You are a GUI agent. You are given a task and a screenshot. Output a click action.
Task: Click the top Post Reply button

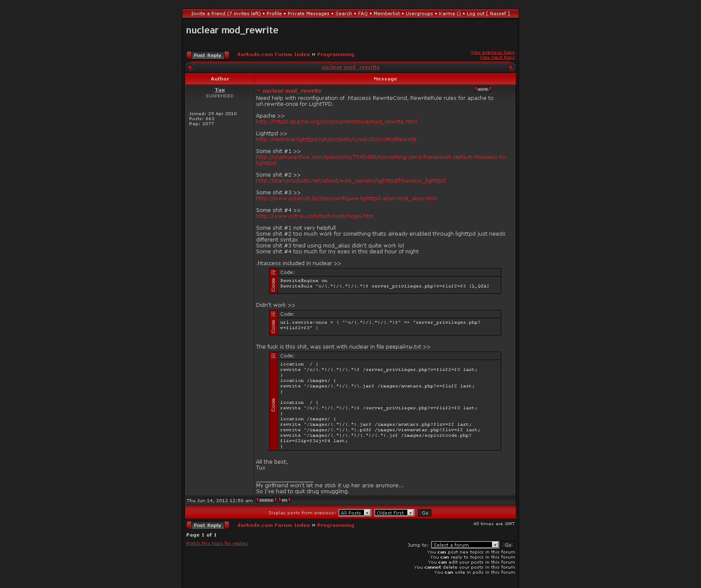pos(208,55)
